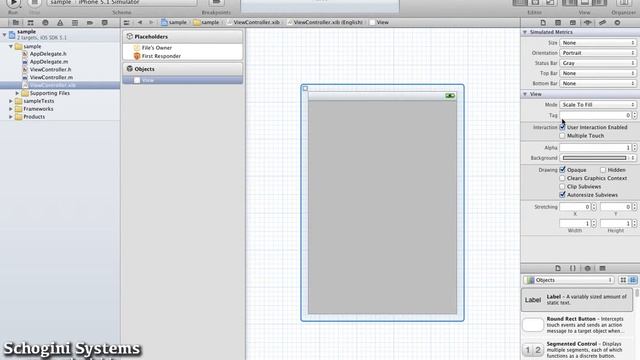Show the Size inspector ruler icon

(602, 23)
